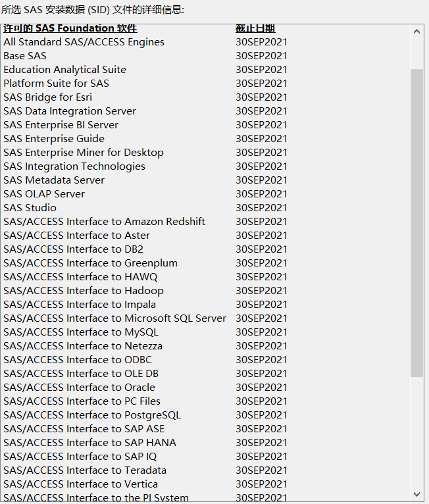Click SAS Integration Technologies

(74, 166)
